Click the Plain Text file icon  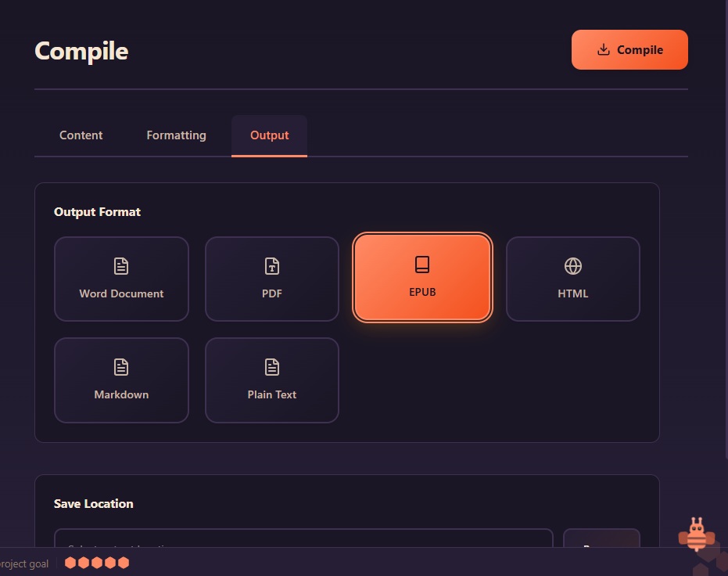(x=271, y=366)
